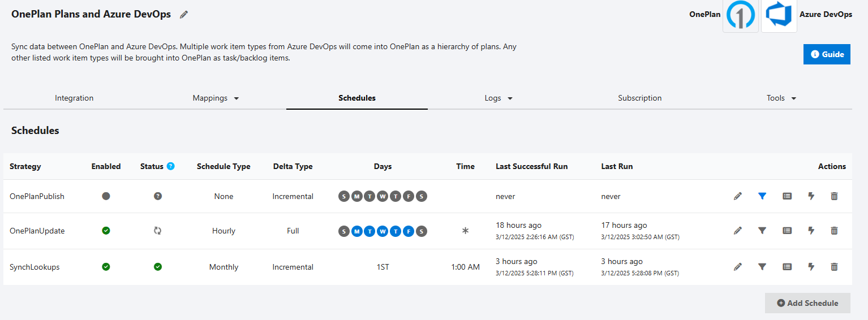Open filter for OnePlanPublish schedule
Image resolution: width=868 pixels, height=320 pixels.
tap(762, 196)
